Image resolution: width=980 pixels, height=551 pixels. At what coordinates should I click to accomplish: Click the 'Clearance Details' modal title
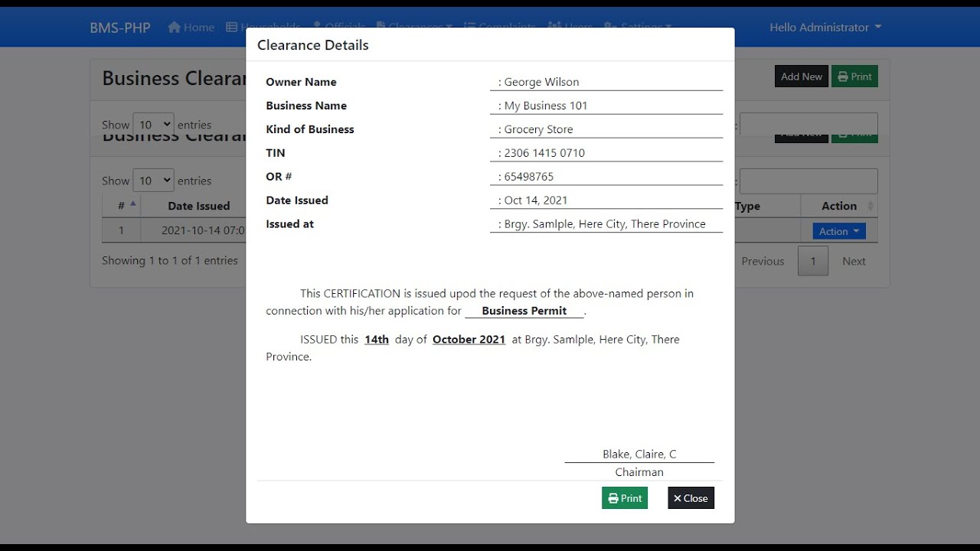[313, 45]
